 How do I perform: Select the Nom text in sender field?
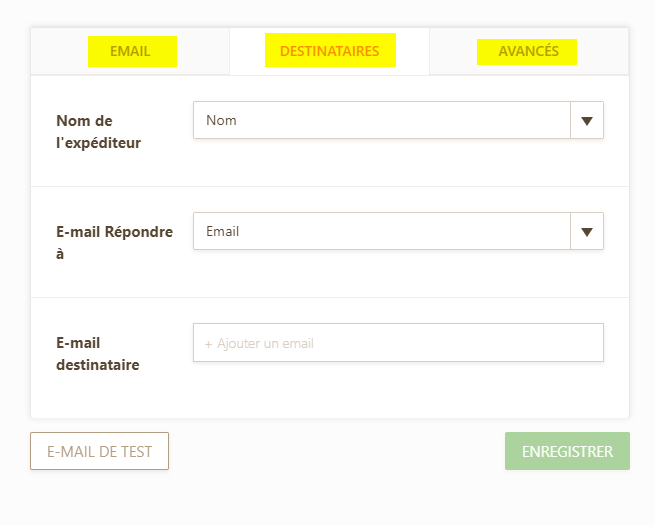[221, 120]
